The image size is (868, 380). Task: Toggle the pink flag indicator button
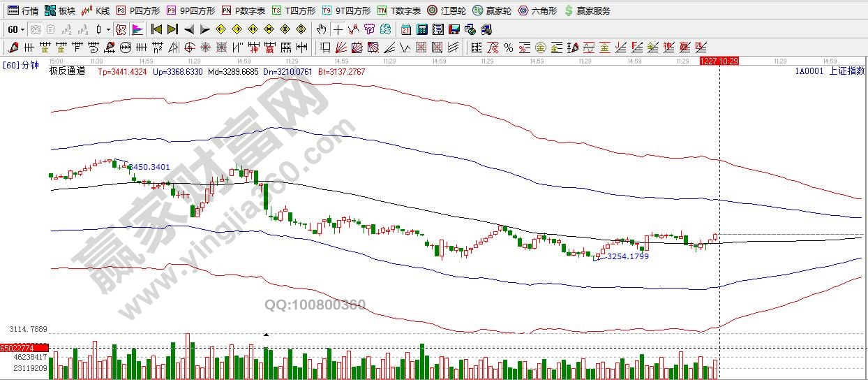(137, 29)
